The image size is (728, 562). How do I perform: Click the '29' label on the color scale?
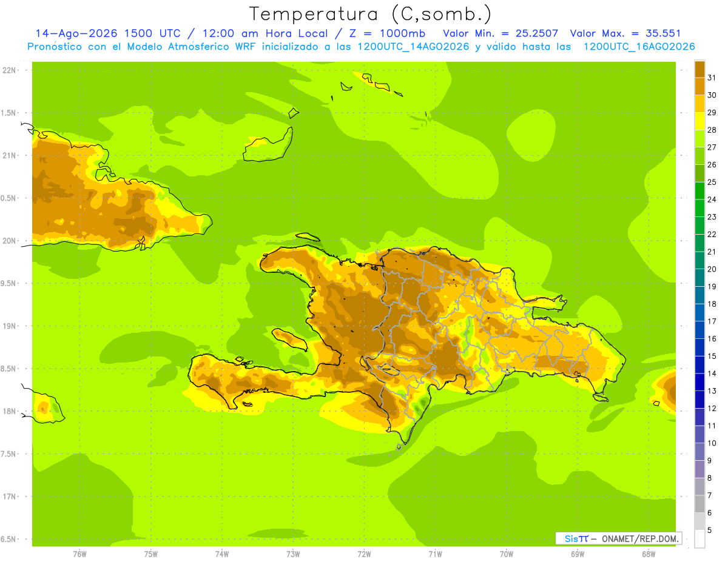pos(712,112)
